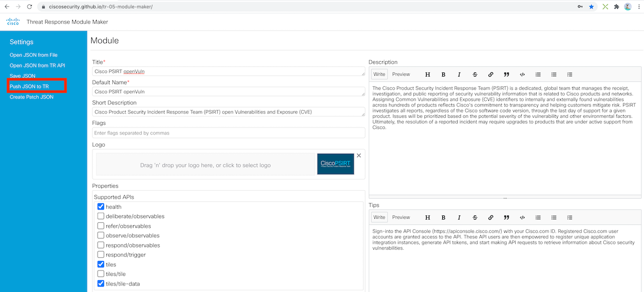Uncheck the tiles checkbox

point(101,265)
